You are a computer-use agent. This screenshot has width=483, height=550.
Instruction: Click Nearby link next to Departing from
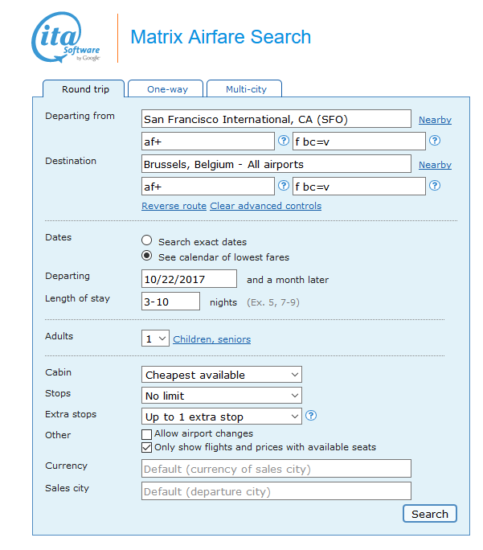coord(435,120)
